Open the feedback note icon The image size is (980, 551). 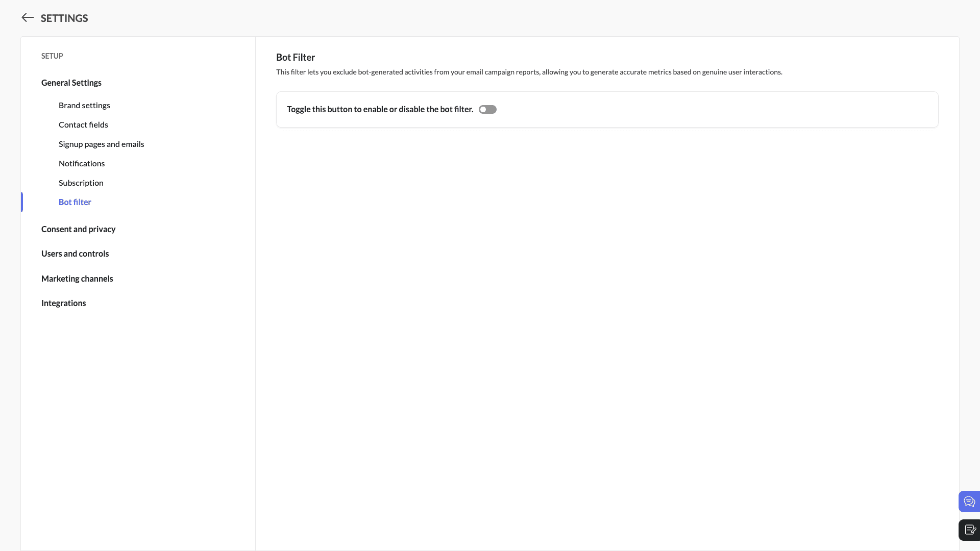pyautogui.click(x=970, y=530)
